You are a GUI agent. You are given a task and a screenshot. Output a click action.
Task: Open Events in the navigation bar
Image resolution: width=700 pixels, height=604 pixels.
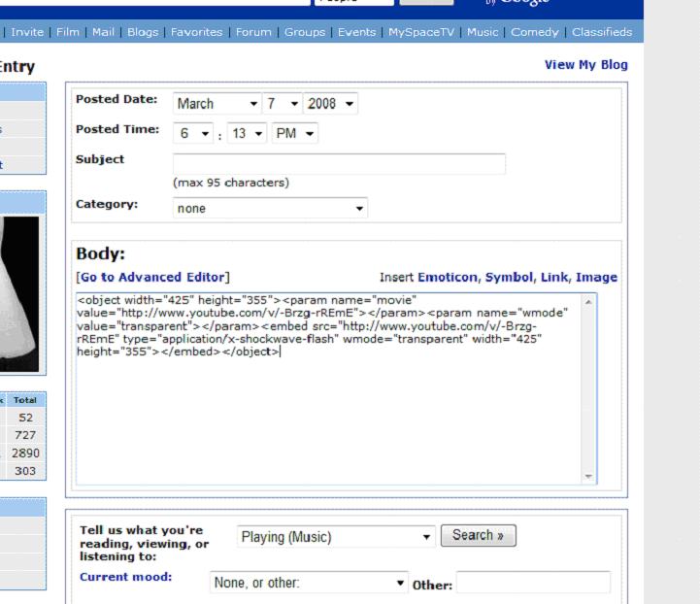point(356,32)
